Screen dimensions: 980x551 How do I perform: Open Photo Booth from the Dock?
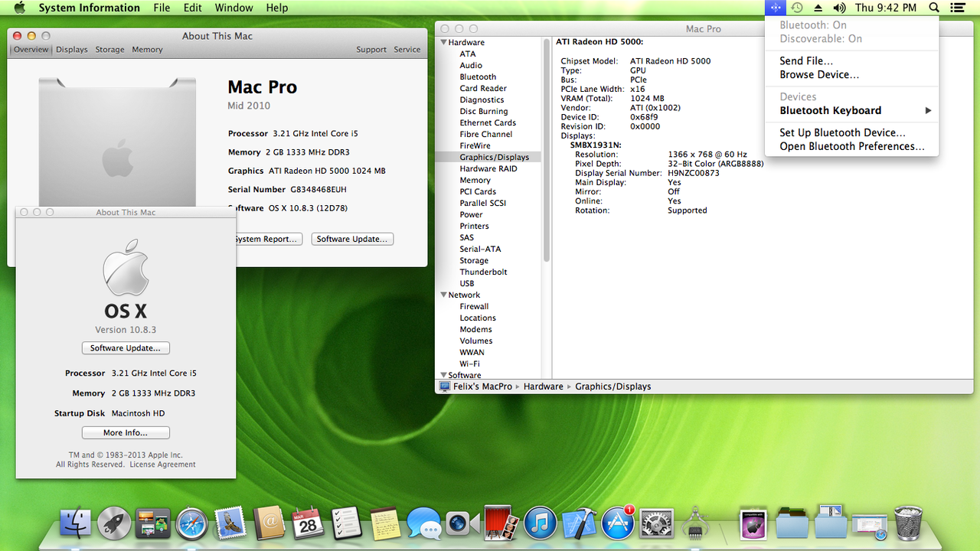tap(502, 523)
